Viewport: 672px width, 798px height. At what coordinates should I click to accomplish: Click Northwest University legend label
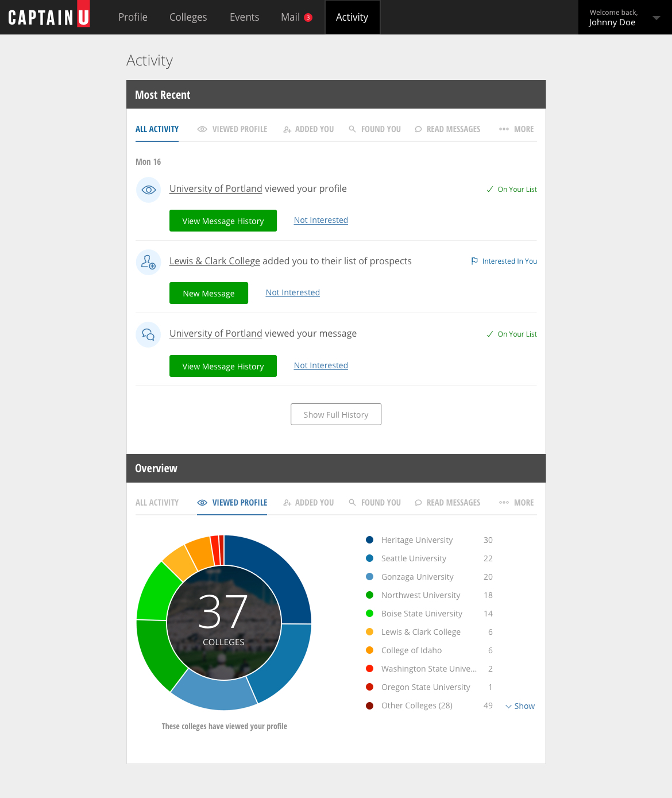420,595
